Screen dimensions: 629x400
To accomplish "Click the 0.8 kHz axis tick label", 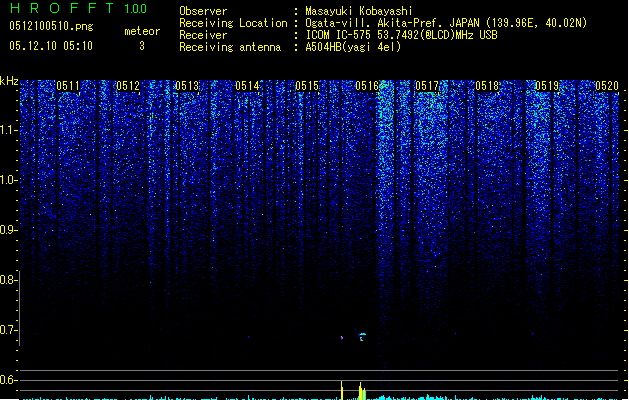I will tap(8, 280).
